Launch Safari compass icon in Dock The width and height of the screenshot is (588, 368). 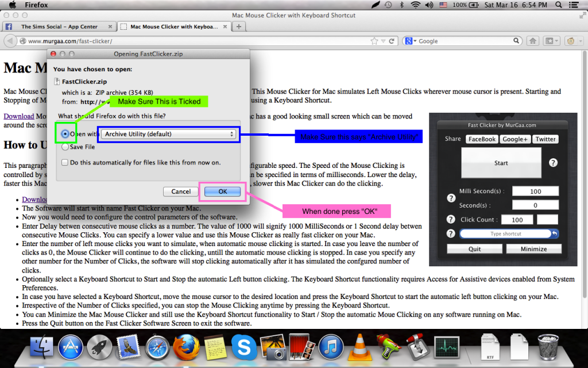(157, 347)
